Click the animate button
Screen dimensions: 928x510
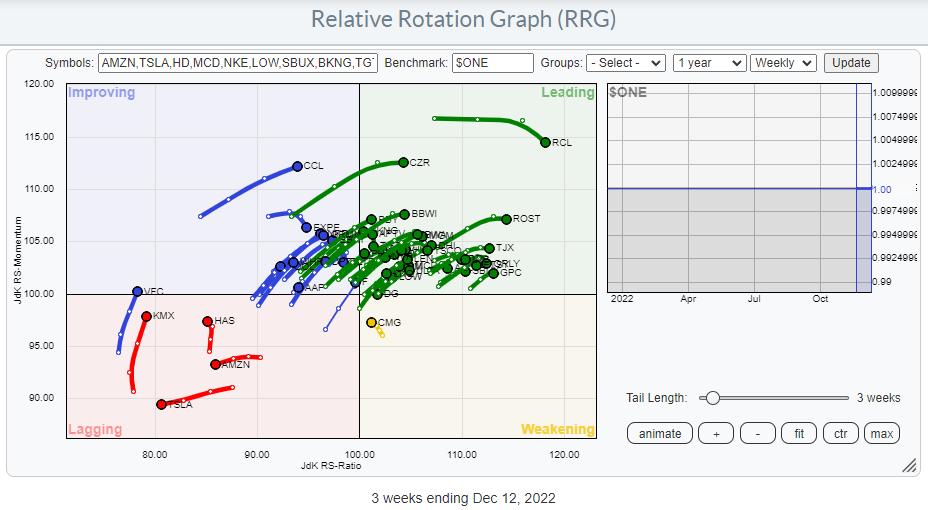coord(660,433)
